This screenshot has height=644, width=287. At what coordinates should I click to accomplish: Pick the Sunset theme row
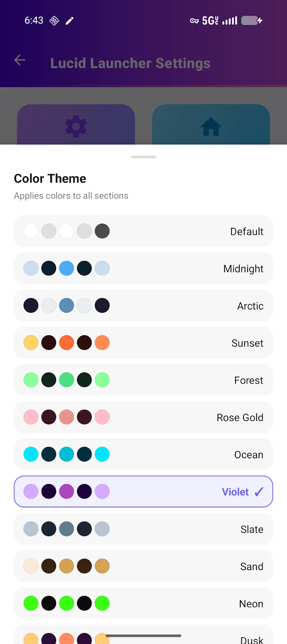143,343
